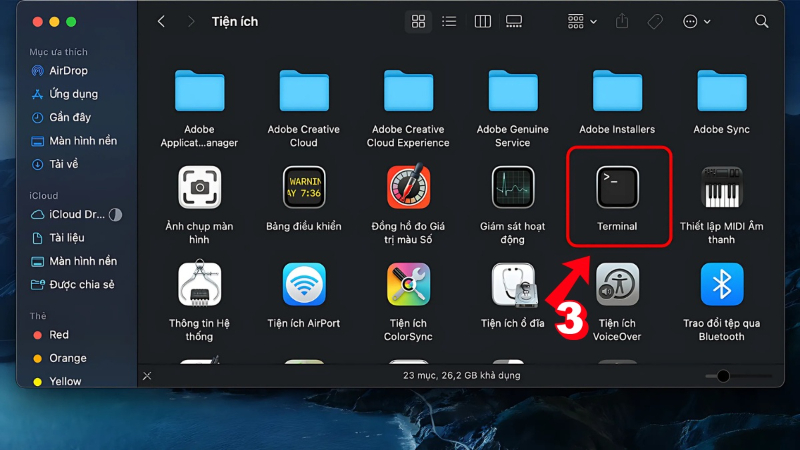Open Adobe Creative Cloud Experience folder

tap(408, 91)
